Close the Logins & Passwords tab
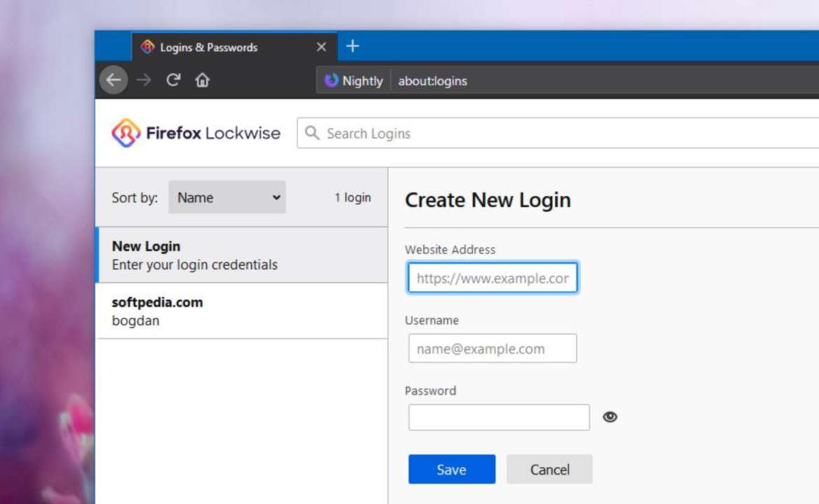The height and width of the screenshot is (504, 819). [321, 47]
